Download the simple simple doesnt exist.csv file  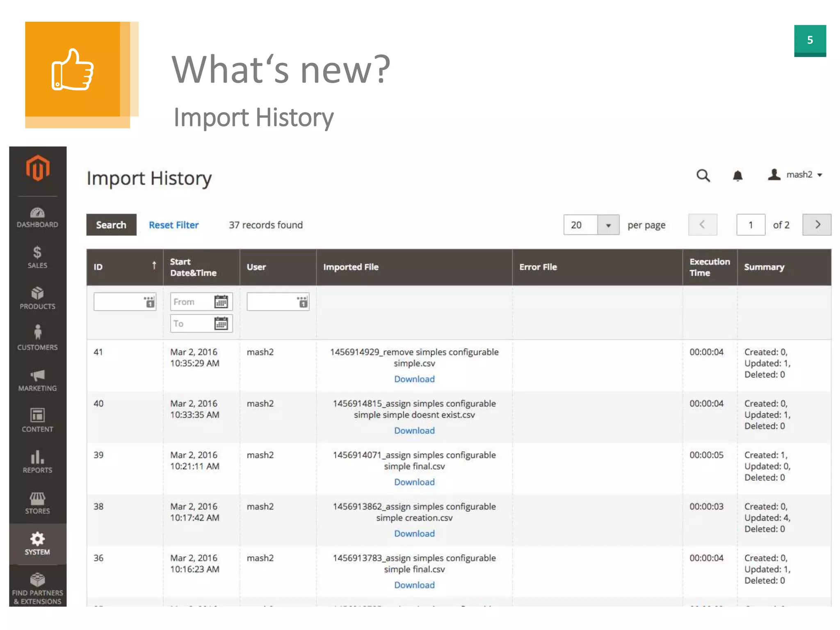(x=414, y=431)
